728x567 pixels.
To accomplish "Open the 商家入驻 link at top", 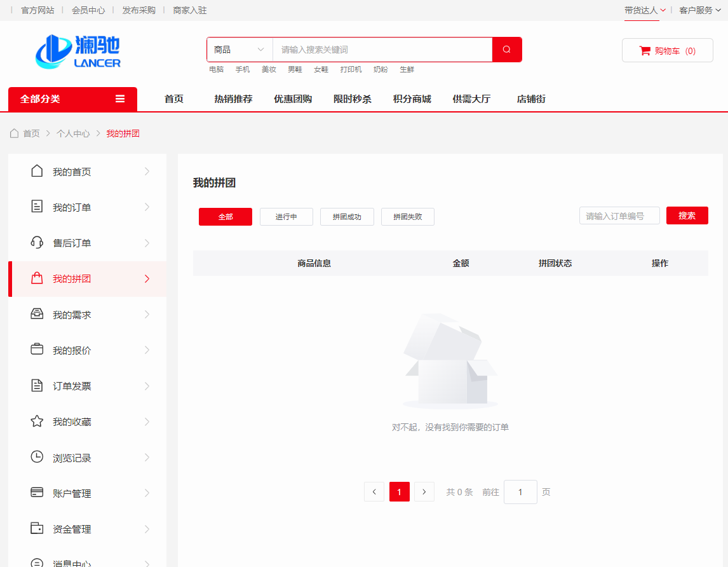I will (x=190, y=10).
